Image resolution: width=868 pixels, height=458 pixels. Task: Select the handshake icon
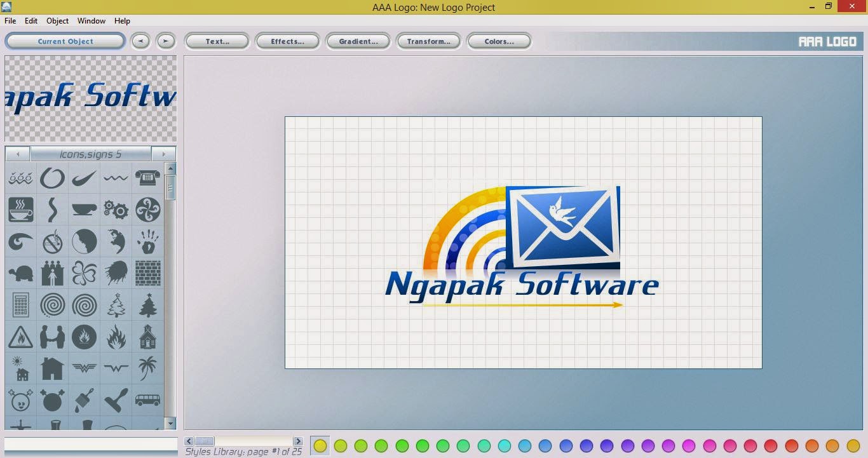pos(53,337)
